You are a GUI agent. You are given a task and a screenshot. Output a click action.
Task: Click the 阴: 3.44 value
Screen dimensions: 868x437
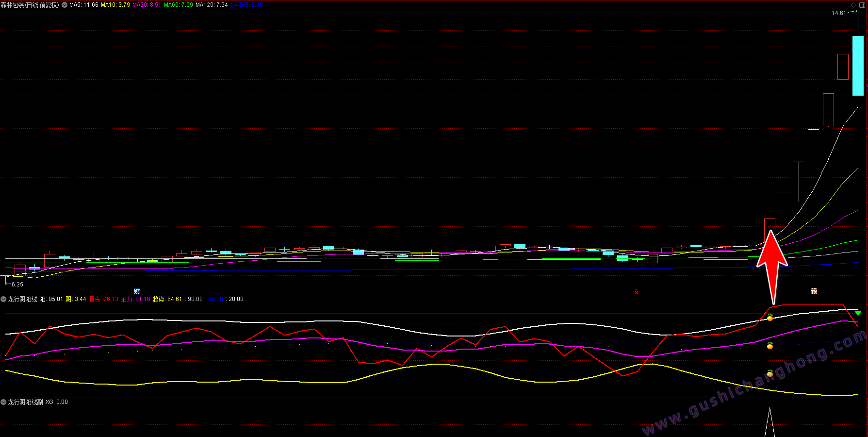click(x=76, y=299)
